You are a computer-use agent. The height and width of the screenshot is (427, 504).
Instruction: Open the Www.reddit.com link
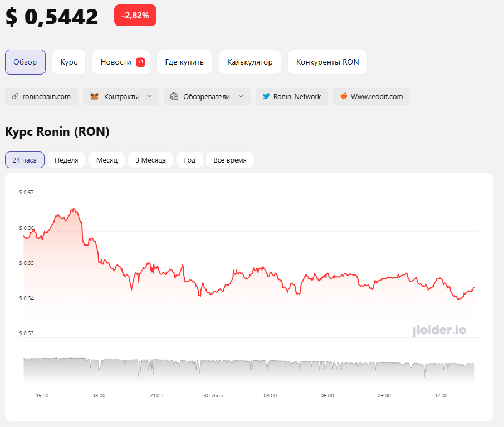[371, 96]
